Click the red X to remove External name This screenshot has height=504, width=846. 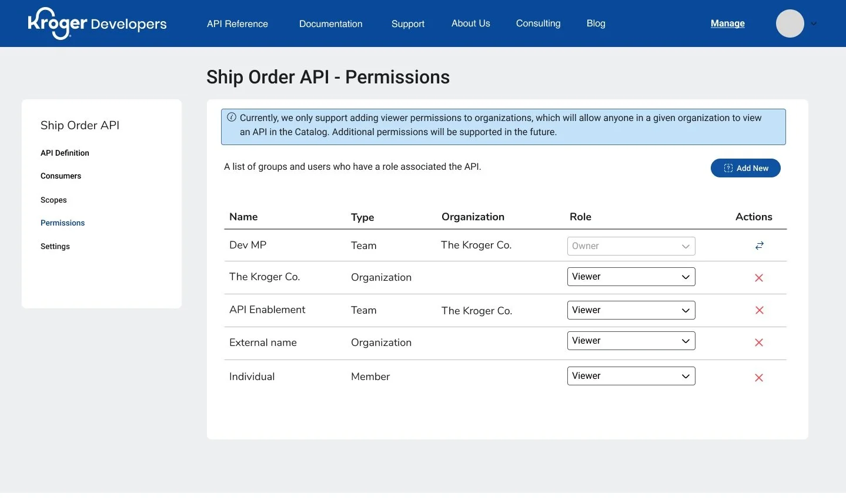tap(758, 342)
